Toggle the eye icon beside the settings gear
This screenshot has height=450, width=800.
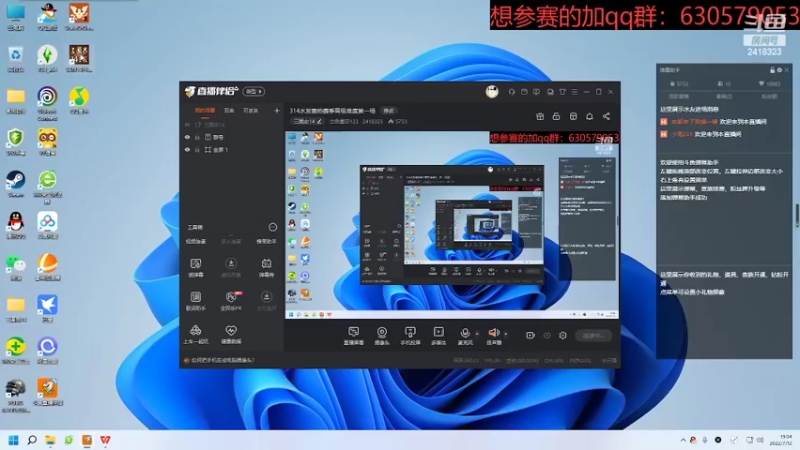(x=547, y=335)
